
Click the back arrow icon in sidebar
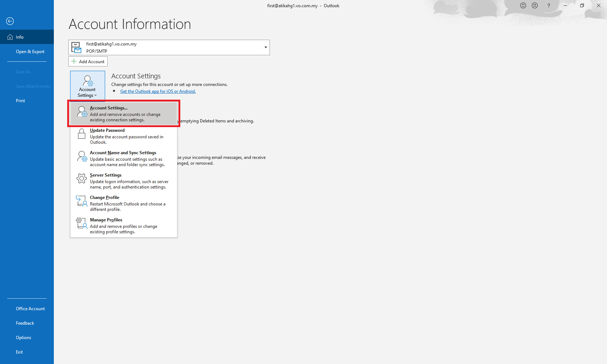click(10, 21)
